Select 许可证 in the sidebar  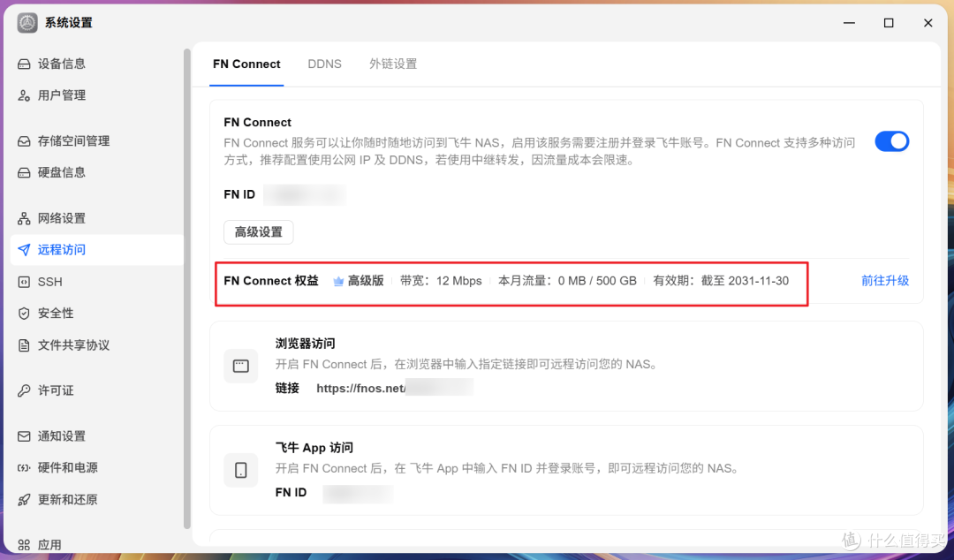pos(97,390)
